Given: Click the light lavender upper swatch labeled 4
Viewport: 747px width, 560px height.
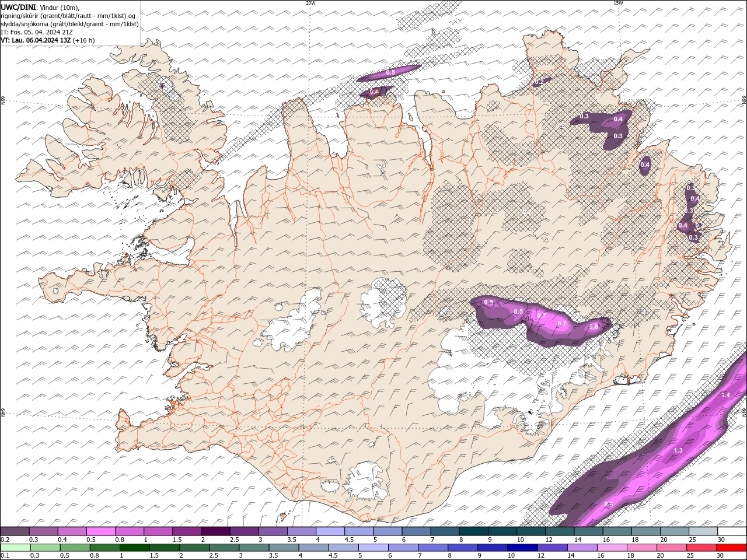Looking at the screenshot, I should coord(330,531).
